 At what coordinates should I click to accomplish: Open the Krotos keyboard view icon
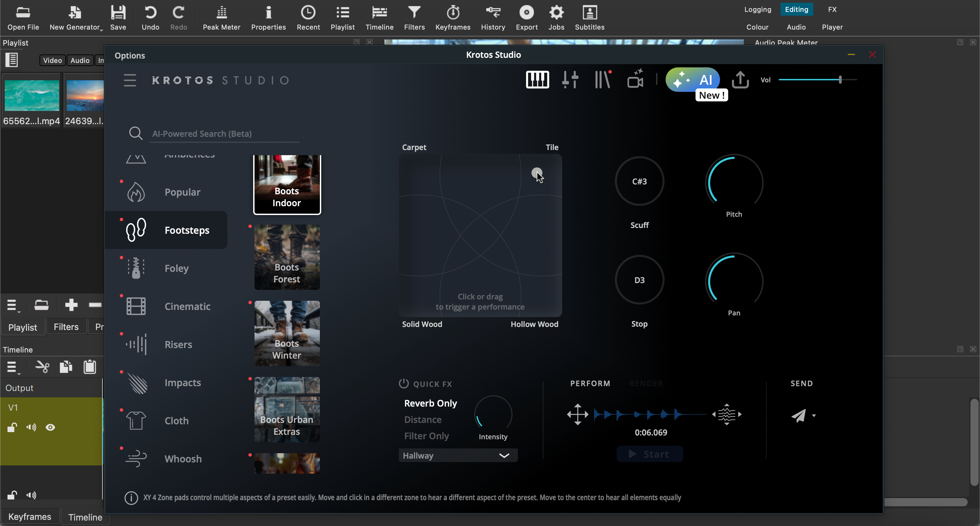click(x=537, y=80)
